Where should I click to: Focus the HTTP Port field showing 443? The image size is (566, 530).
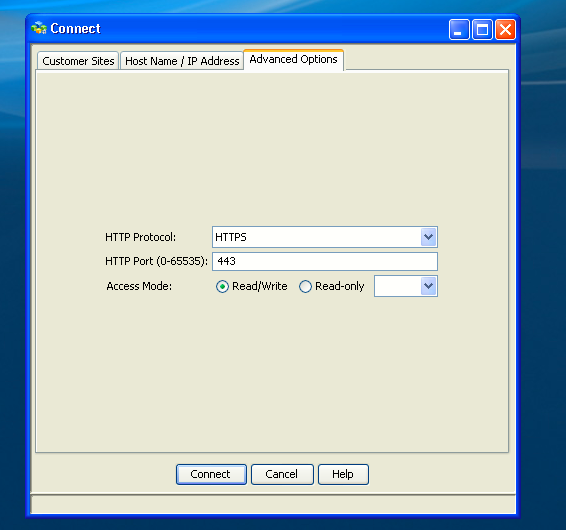coord(325,261)
